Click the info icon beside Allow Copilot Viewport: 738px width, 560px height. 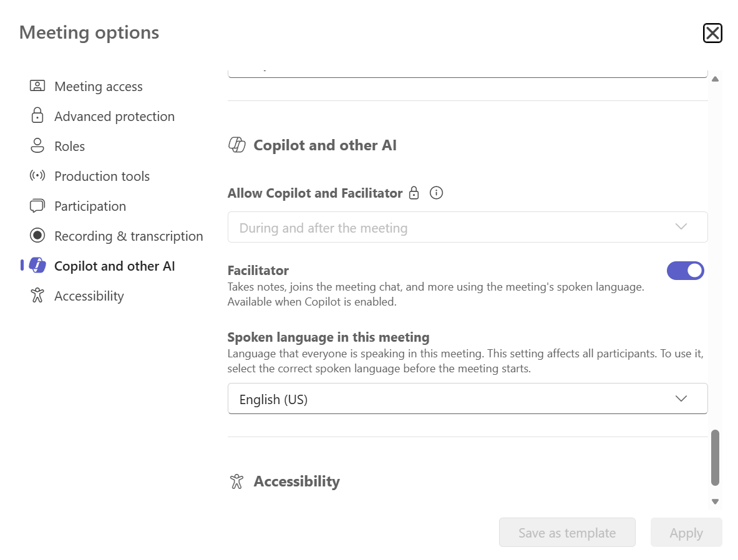436,193
